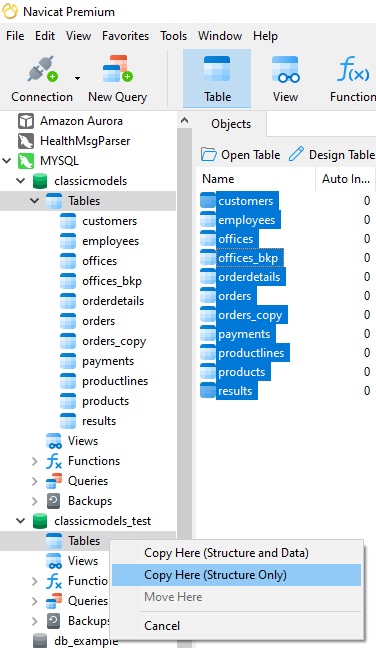Screen dimensions: 376x648
Task: Open the Connection dropdown arrow
Action: (x=77, y=78)
